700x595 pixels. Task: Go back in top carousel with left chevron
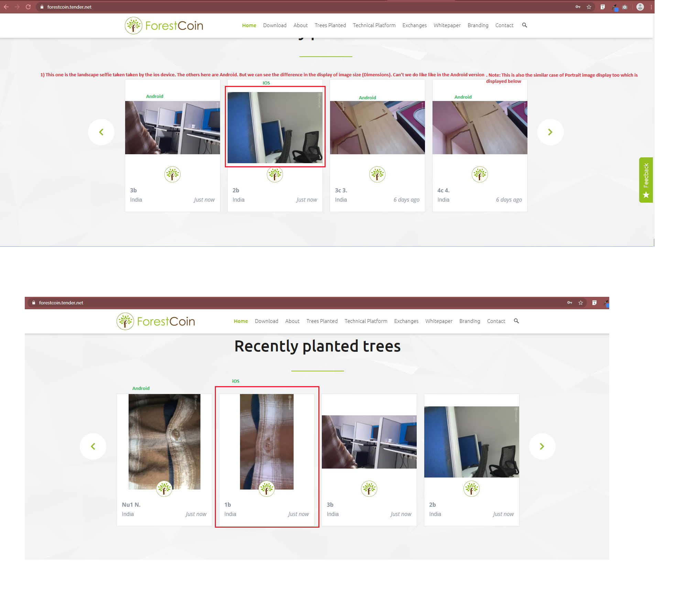click(101, 132)
